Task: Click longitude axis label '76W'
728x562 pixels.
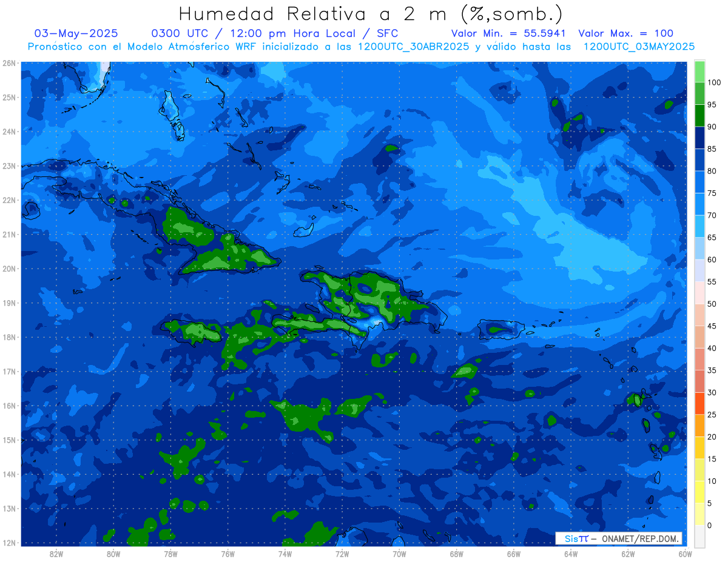Action: pos(227,554)
